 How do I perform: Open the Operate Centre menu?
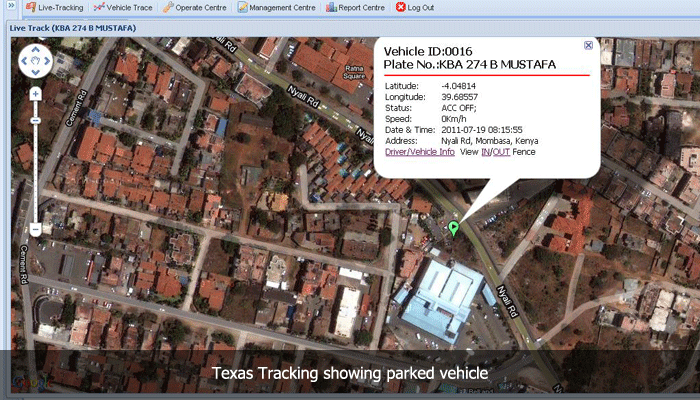(194, 8)
